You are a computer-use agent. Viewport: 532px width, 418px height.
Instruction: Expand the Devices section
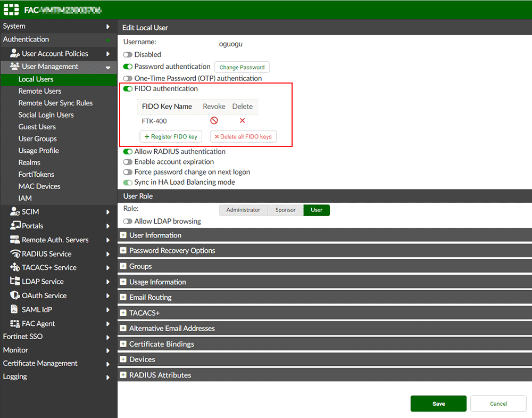click(x=123, y=359)
